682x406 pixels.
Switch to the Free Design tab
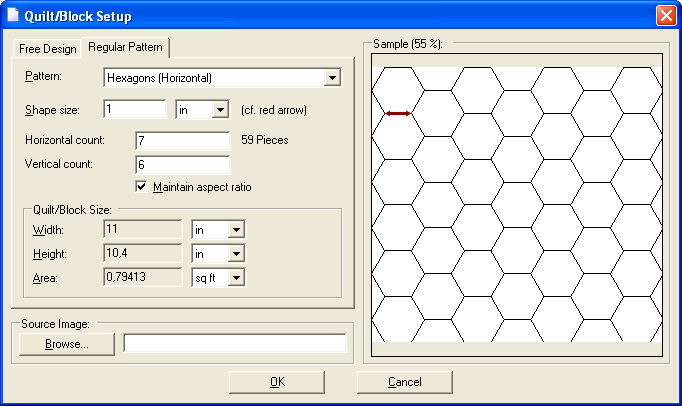pos(47,49)
